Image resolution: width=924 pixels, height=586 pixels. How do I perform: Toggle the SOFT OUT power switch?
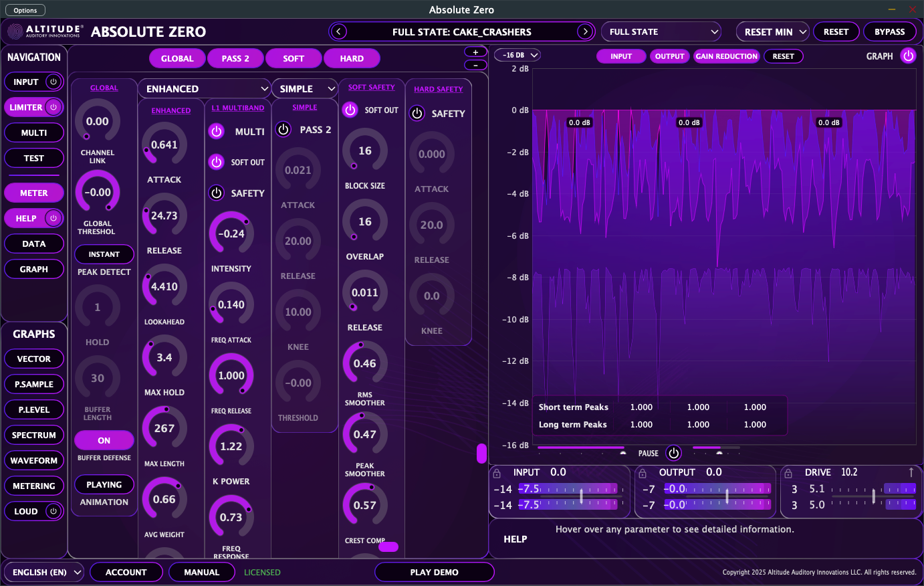click(x=350, y=110)
